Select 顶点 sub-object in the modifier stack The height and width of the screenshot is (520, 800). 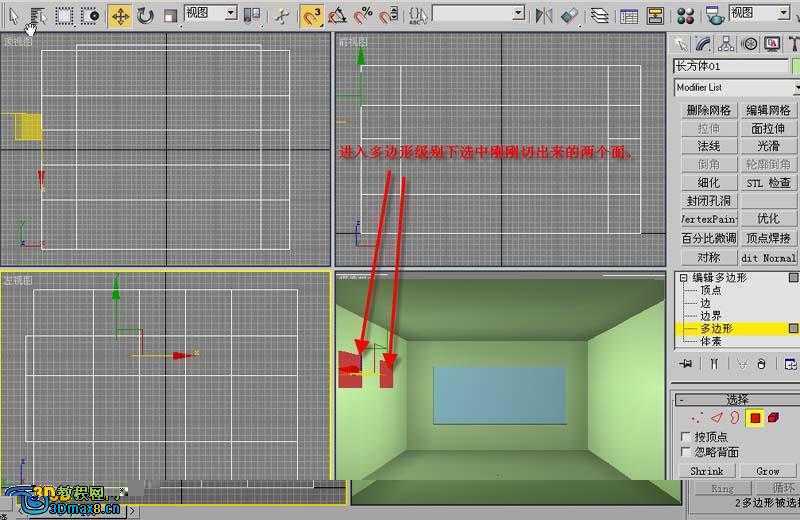pyautogui.click(x=711, y=290)
